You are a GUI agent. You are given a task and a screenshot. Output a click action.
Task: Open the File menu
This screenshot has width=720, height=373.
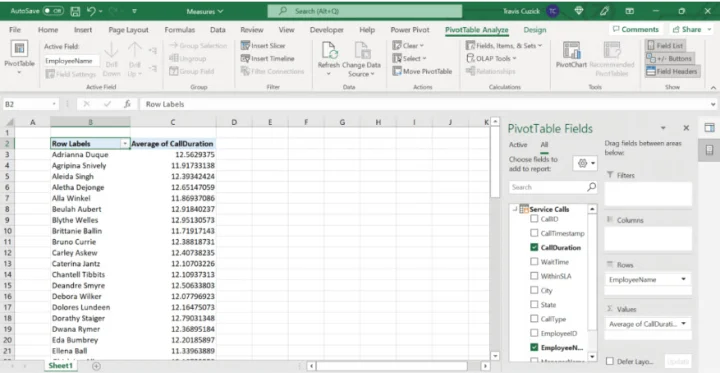[x=15, y=29]
